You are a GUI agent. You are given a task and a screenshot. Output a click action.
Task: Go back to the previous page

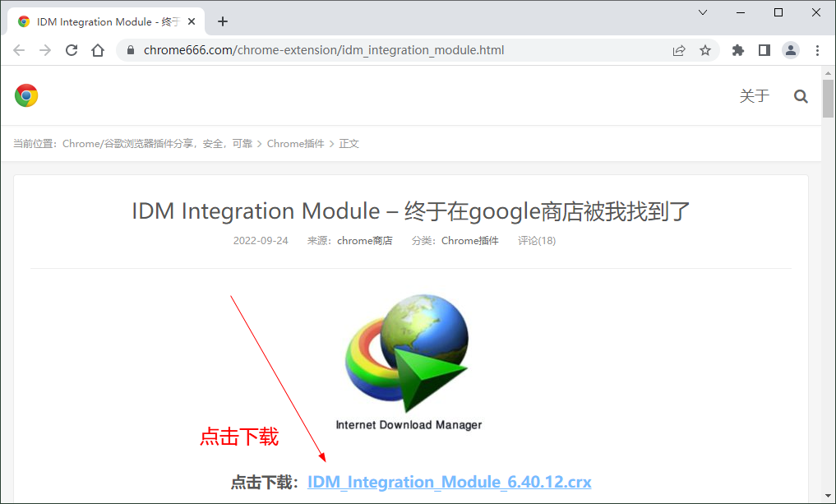(19, 50)
